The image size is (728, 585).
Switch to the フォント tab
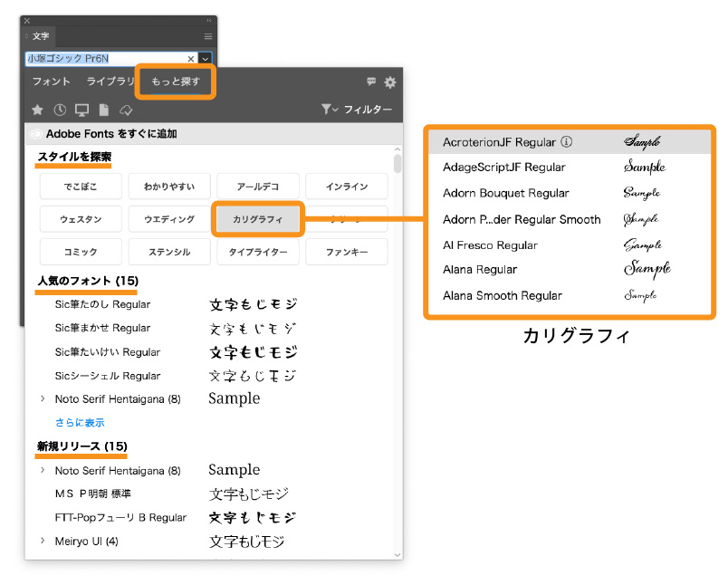(52, 82)
